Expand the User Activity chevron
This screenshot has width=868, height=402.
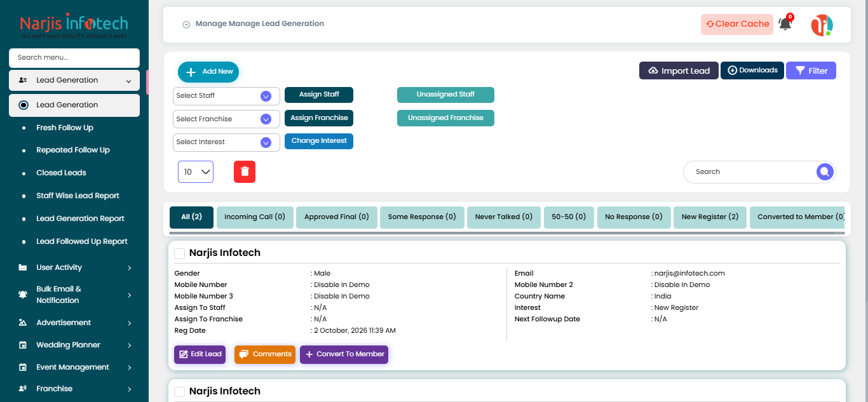coord(130,268)
